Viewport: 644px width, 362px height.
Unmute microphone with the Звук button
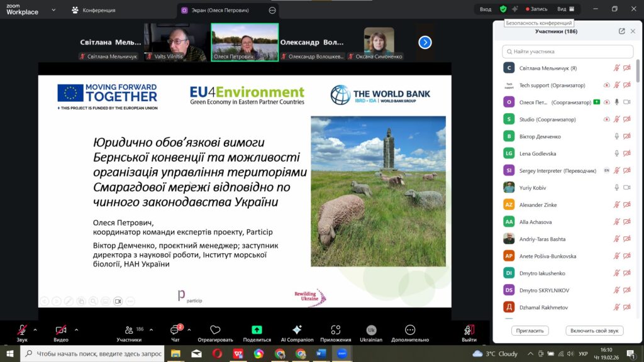point(22,331)
